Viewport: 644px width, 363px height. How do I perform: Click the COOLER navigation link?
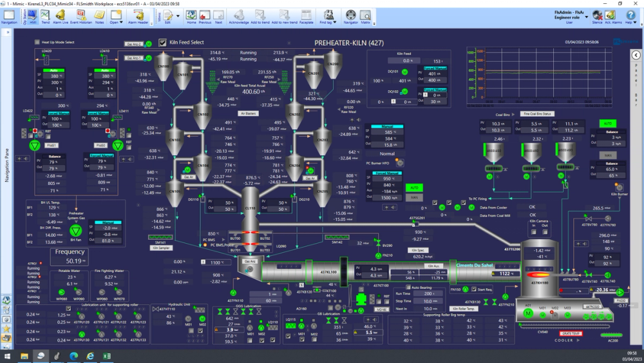pyautogui.click(x=564, y=340)
